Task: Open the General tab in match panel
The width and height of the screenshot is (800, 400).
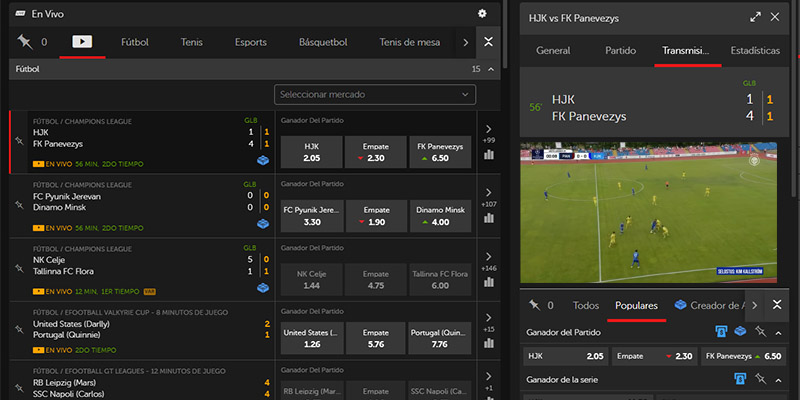Action: [553, 51]
